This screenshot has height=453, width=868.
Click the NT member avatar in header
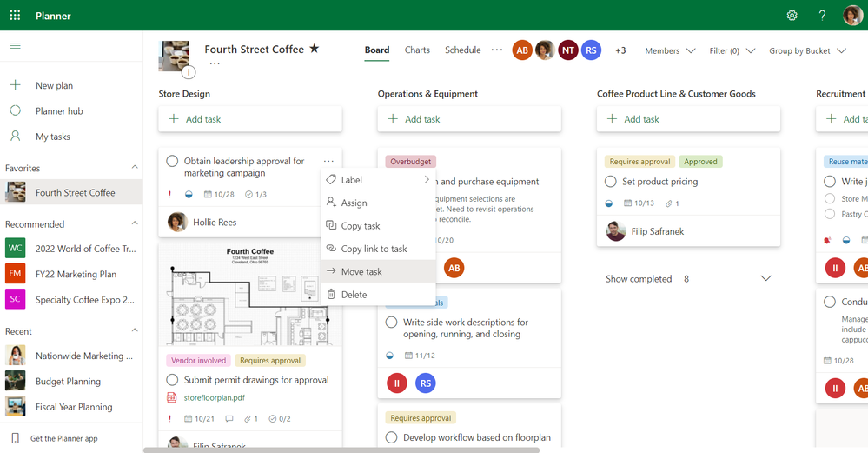coord(568,50)
